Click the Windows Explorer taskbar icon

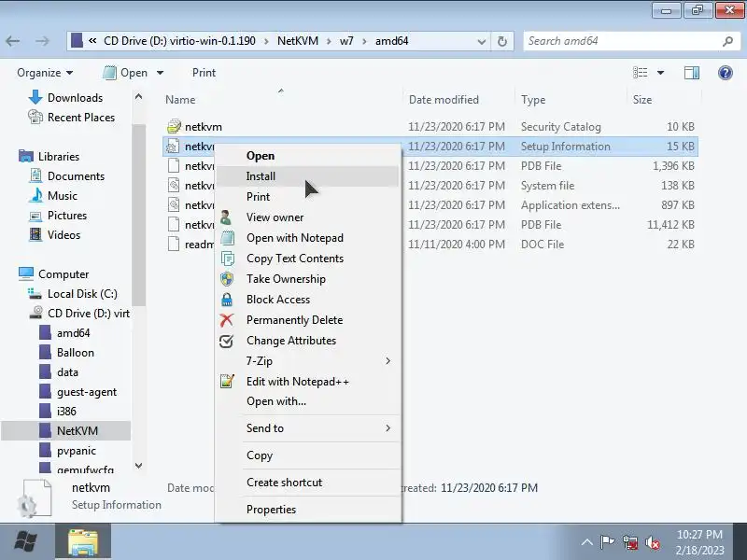click(83, 542)
